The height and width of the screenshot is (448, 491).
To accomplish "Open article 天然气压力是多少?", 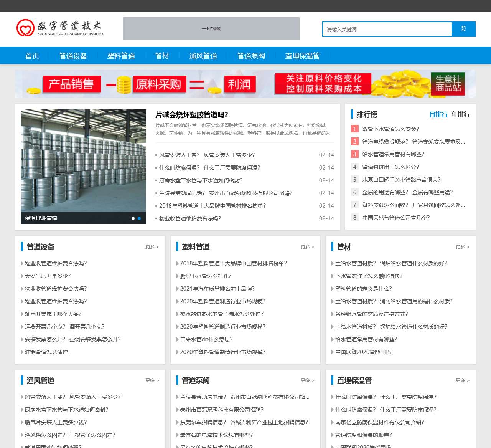I will click(48, 276).
